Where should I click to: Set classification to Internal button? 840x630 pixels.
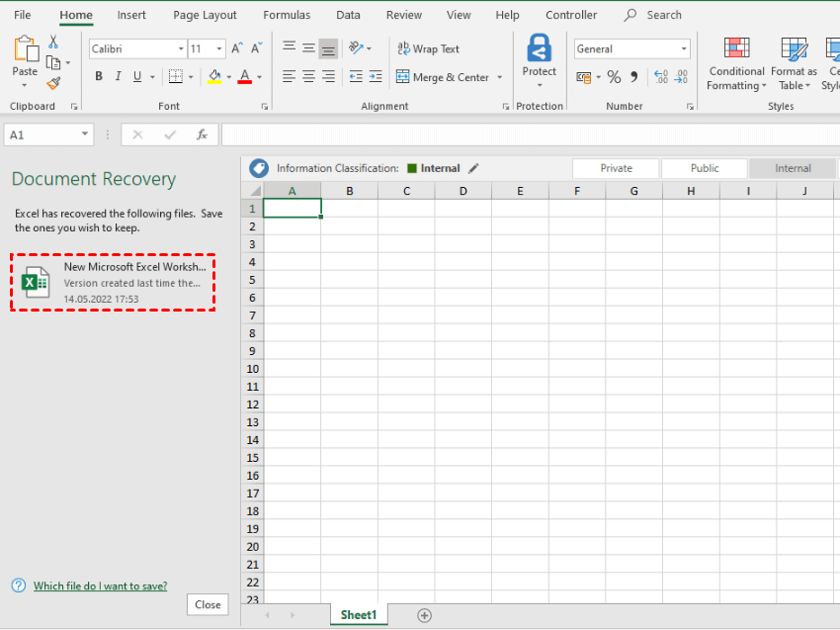tap(793, 168)
